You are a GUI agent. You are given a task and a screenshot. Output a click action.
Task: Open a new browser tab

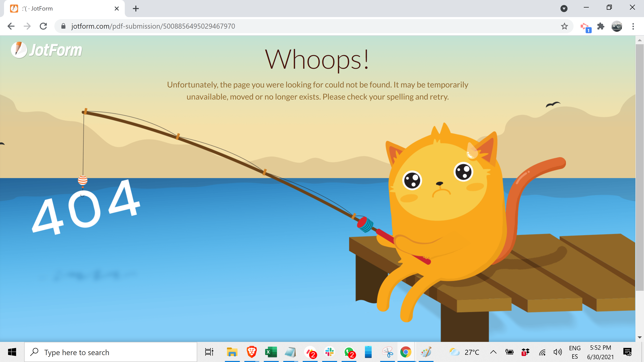tap(136, 9)
